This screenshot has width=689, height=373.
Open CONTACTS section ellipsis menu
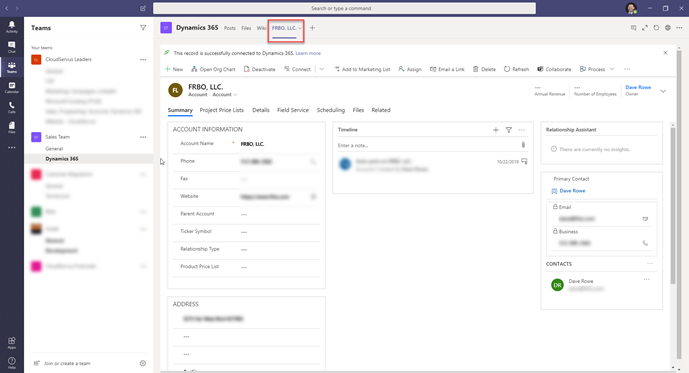click(x=649, y=264)
